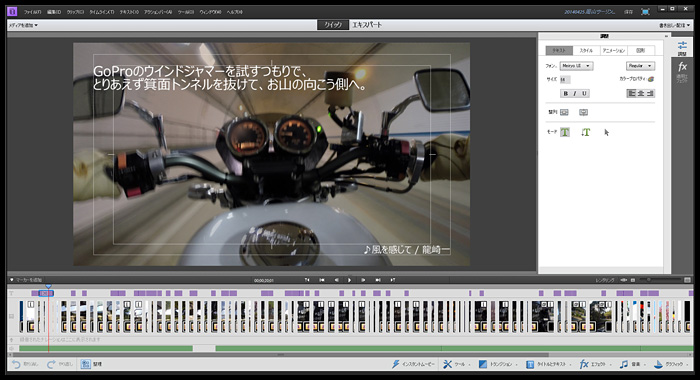Viewport: 700px width, 380px height.
Task: Center-align the title text
Action: pyautogui.click(x=641, y=93)
